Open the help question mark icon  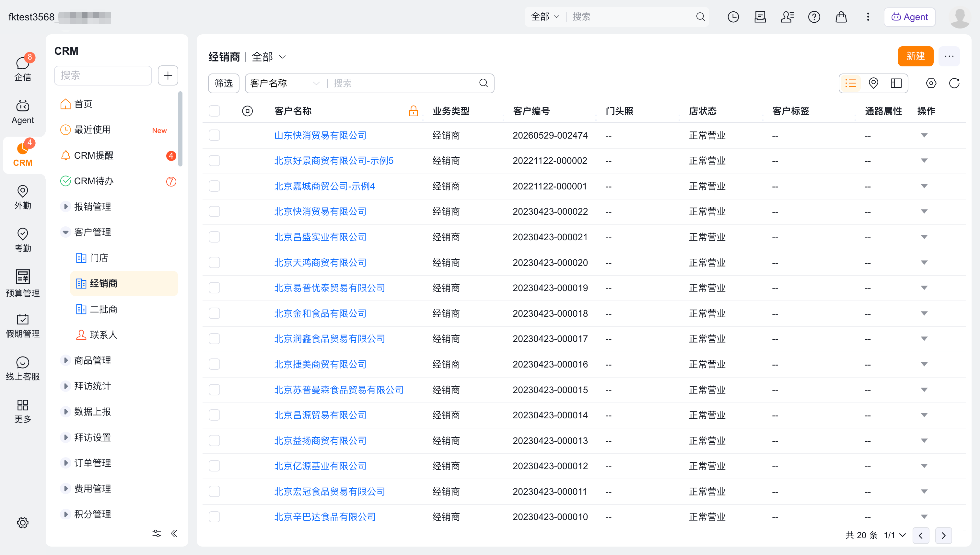coord(814,17)
